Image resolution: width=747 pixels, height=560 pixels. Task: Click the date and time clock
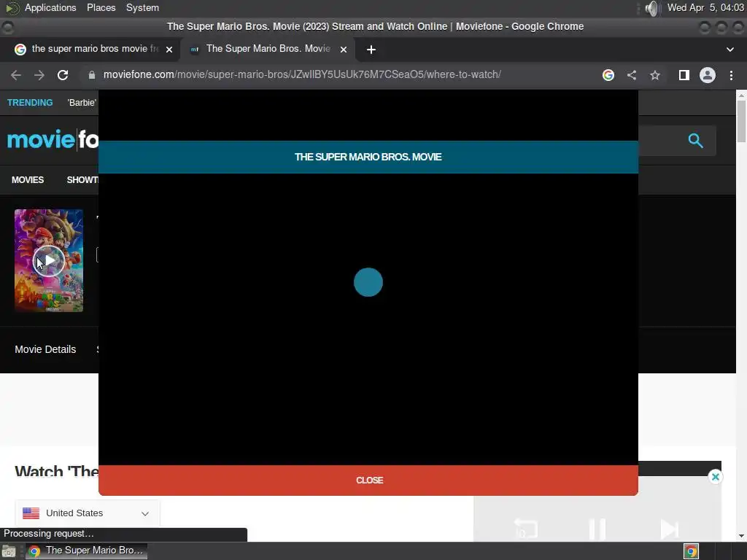click(x=705, y=8)
